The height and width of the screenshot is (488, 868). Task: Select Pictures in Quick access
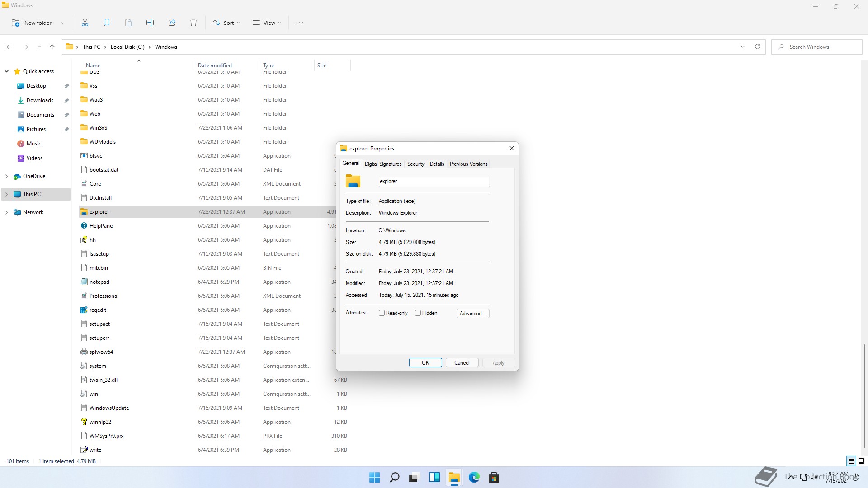pos(36,129)
